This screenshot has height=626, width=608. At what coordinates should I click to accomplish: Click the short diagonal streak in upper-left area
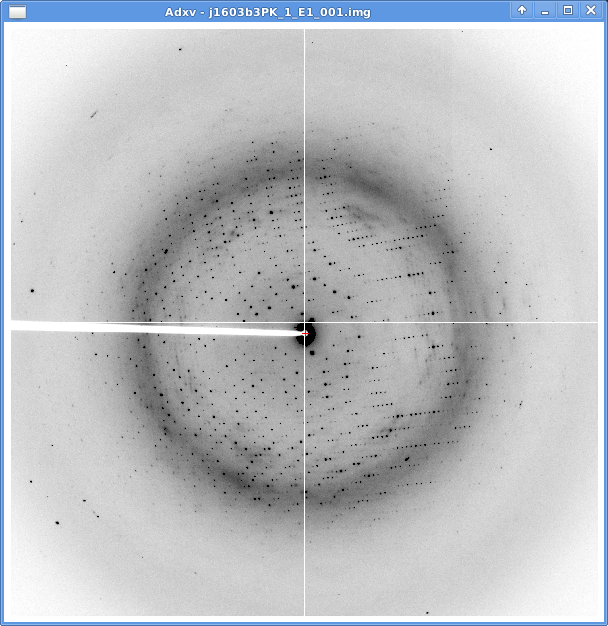coord(93,115)
